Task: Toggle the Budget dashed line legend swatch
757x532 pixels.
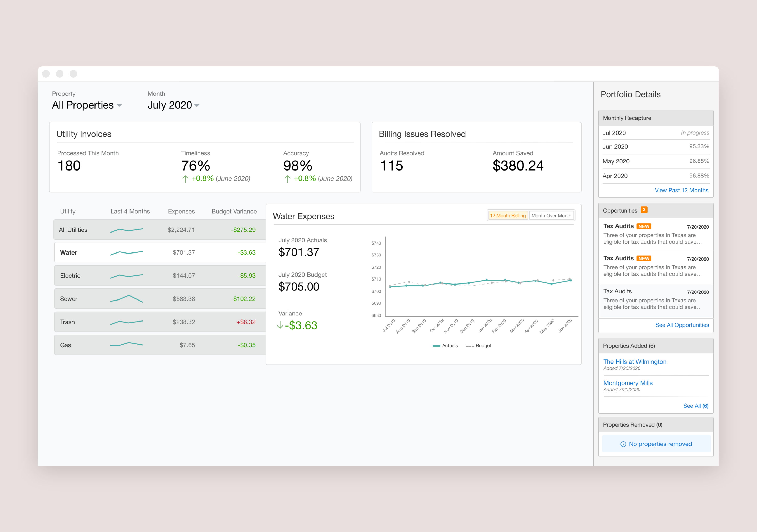Action: pos(470,346)
